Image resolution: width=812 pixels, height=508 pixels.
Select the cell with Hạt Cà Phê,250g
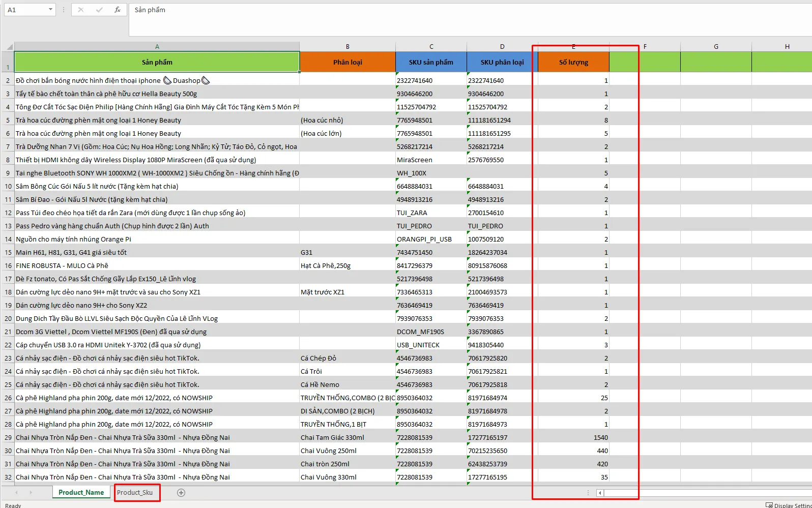(x=347, y=265)
